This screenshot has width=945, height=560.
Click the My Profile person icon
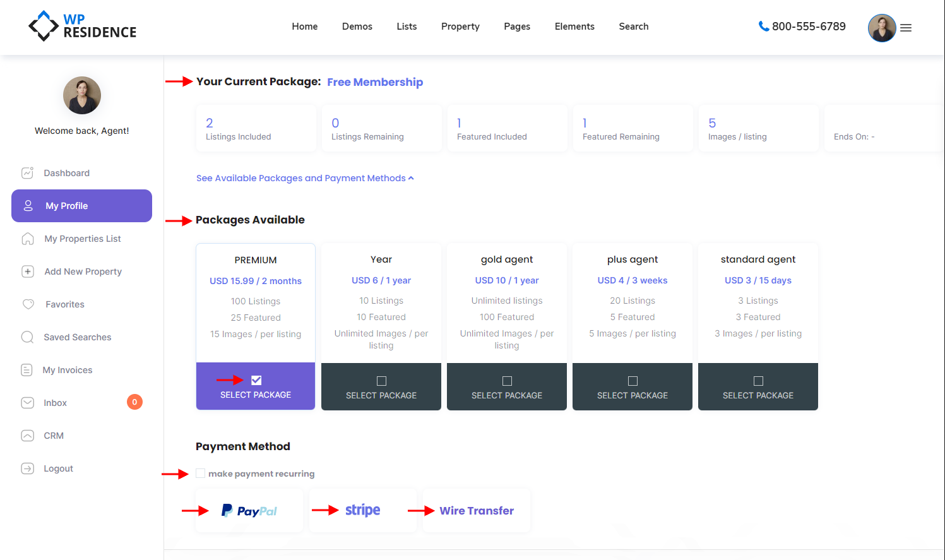coord(28,206)
